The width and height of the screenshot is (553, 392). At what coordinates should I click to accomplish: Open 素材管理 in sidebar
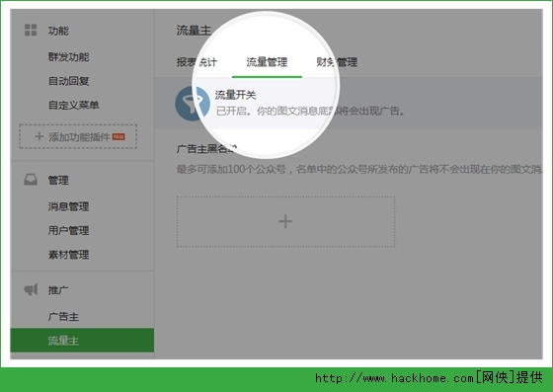click(69, 255)
